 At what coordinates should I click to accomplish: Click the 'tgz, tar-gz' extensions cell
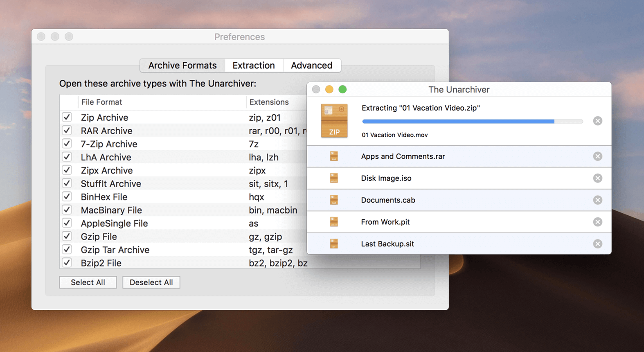click(x=271, y=250)
